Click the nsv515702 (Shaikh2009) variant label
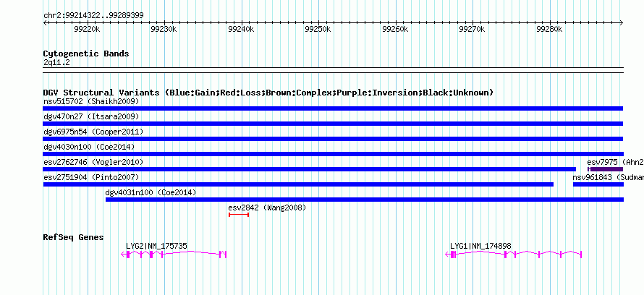 (91, 101)
